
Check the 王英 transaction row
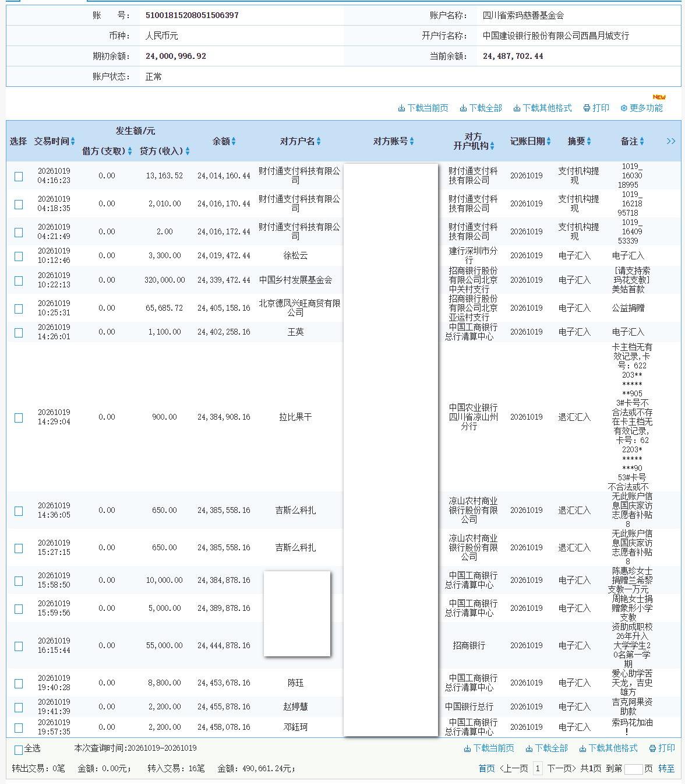[x=19, y=332]
